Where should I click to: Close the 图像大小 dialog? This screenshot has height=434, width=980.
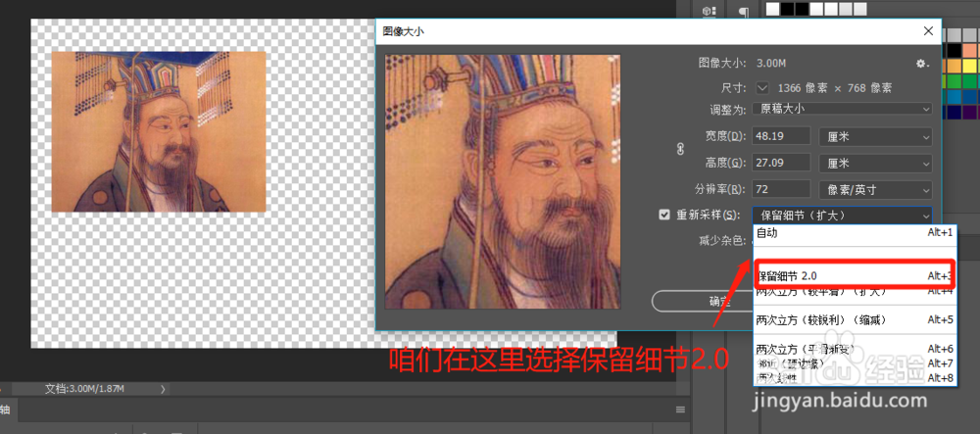coord(929,31)
